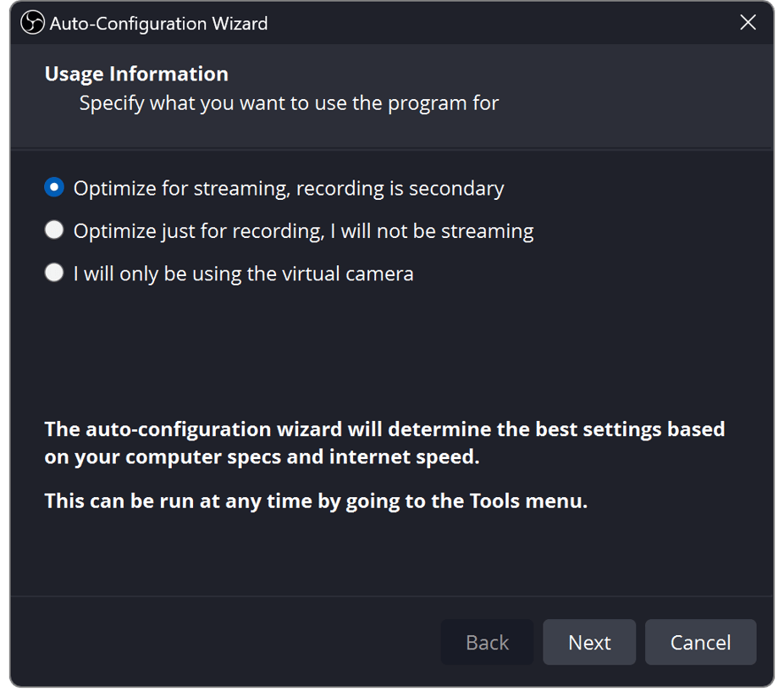
Task: Choose "I will only be using the virtual camera"
Action: point(243,273)
